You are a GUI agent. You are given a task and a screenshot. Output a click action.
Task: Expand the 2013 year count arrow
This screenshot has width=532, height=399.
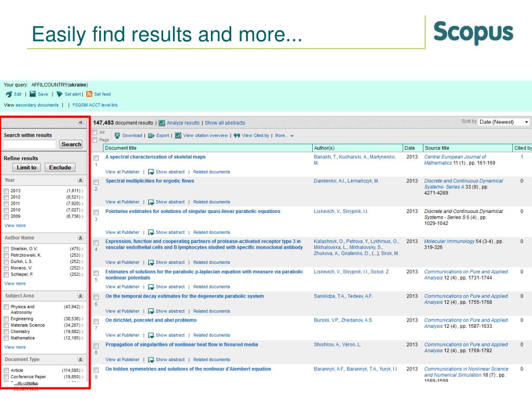tap(82, 191)
